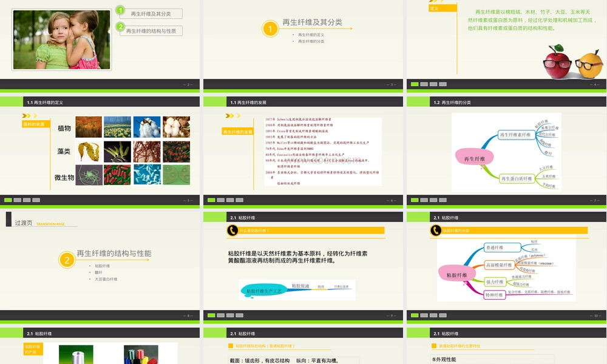The height and width of the screenshot is (364, 607).
Task: Click yellow circle 1 beside 再生纤维及其分类 heading
Action: pyautogui.click(x=270, y=29)
